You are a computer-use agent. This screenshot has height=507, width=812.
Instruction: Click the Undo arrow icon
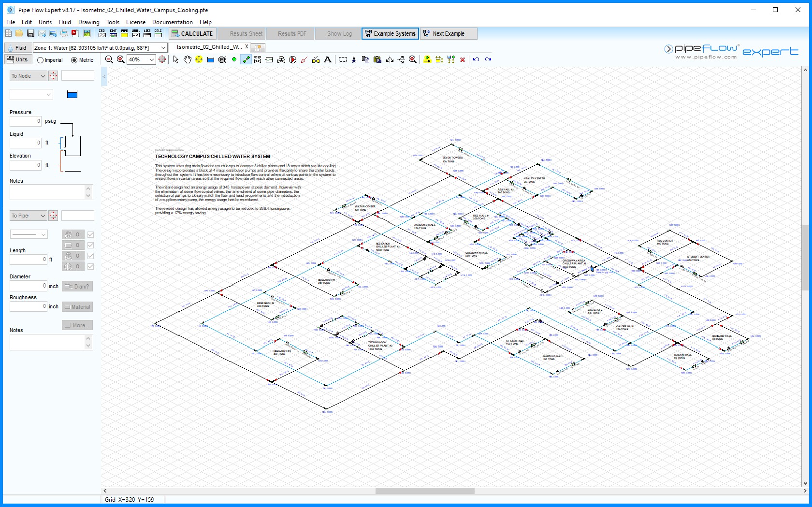tap(476, 59)
